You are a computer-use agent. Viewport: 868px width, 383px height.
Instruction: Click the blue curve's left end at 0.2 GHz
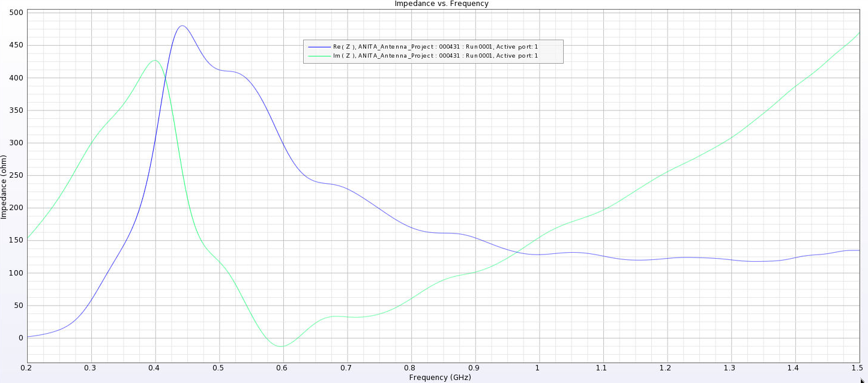pyautogui.click(x=28, y=337)
